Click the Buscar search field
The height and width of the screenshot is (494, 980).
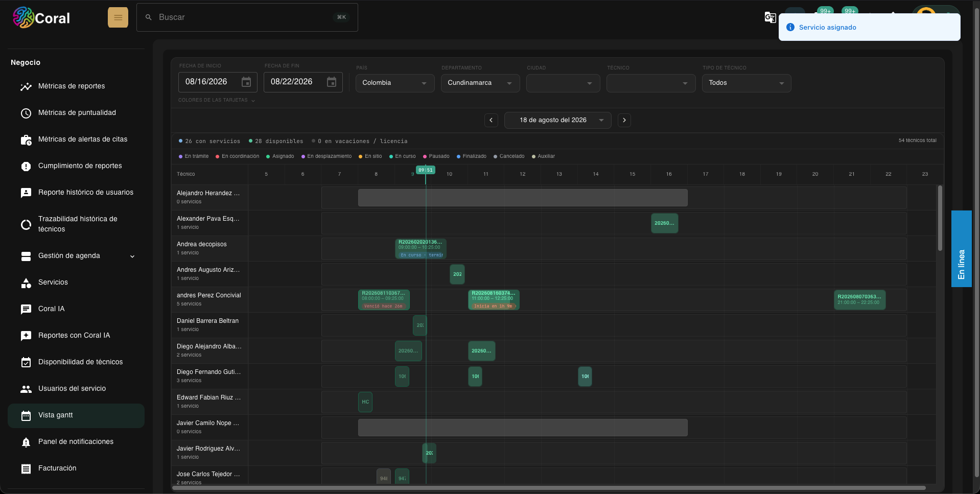click(x=247, y=17)
